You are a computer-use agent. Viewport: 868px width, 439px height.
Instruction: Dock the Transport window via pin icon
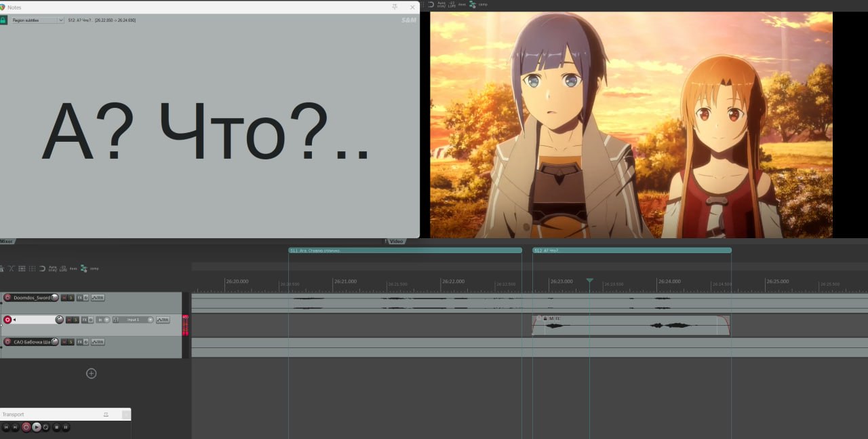(x=106, y=415)
